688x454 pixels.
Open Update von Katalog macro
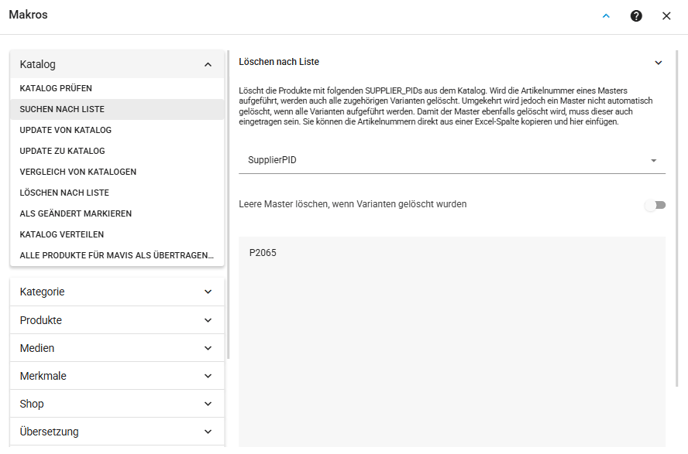pyautogui.click(x=117, y=130)
